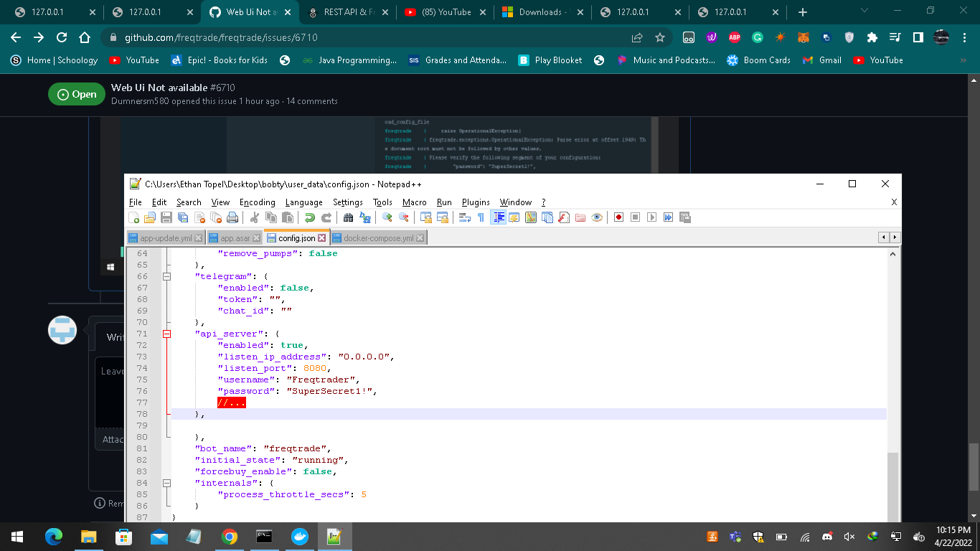Collapse the telegram block in config.json
980x551 pixels.
[165, 276]
